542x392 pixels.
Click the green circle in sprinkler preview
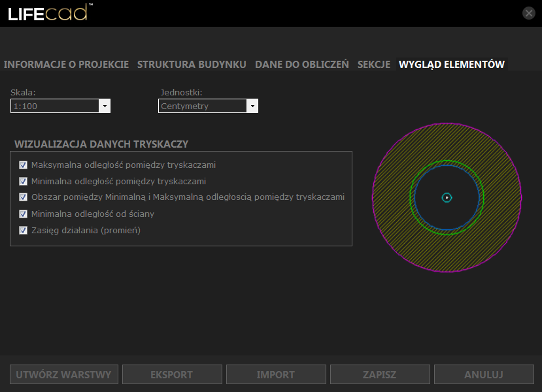coord(447,161)
